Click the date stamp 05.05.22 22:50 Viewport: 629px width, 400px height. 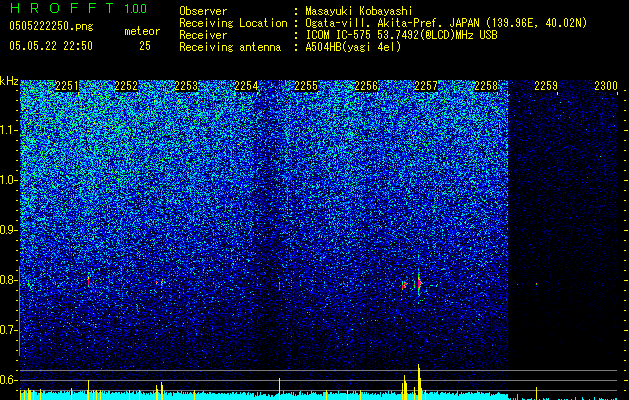pos(51,46)
